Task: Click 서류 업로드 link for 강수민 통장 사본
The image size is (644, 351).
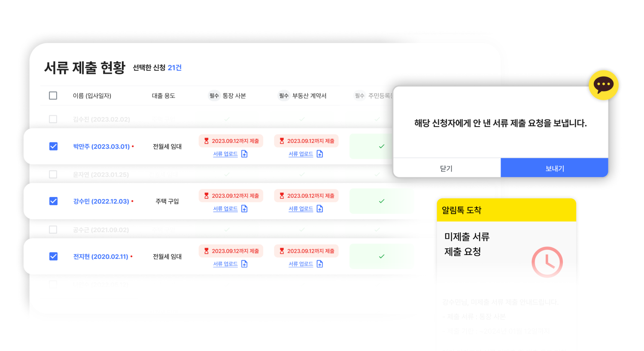Action: point(225,209)
